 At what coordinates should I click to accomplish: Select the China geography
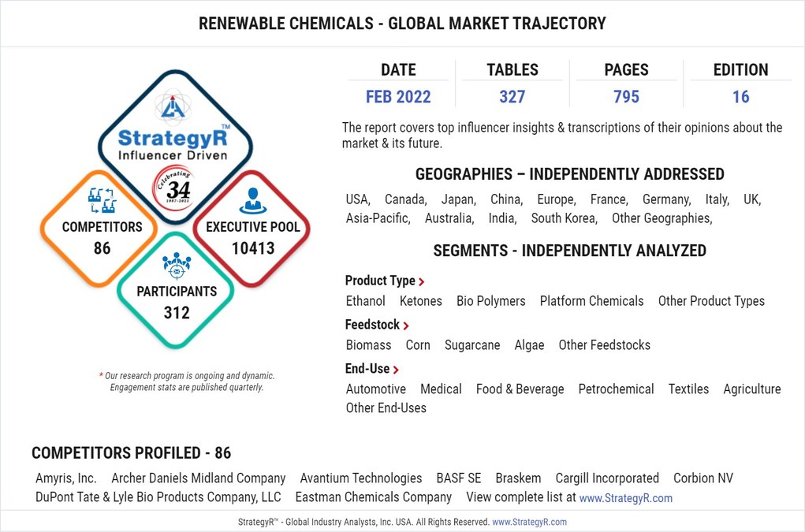tap(507, 199)
